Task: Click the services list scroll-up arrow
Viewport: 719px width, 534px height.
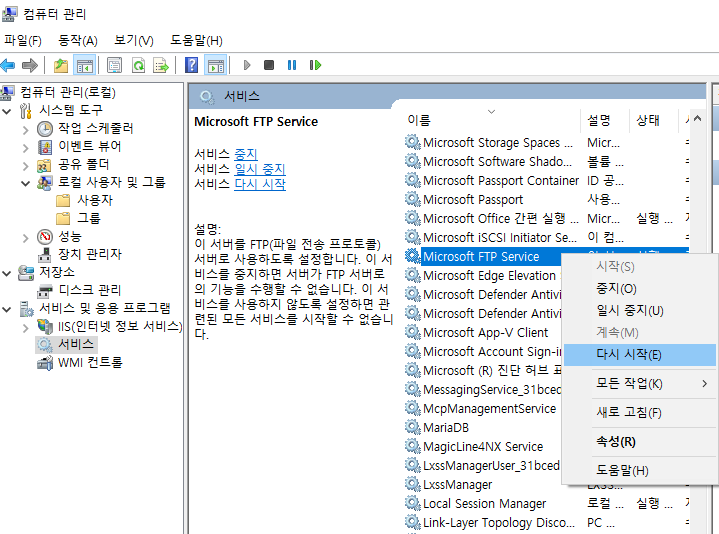Action: click(697, 118)
